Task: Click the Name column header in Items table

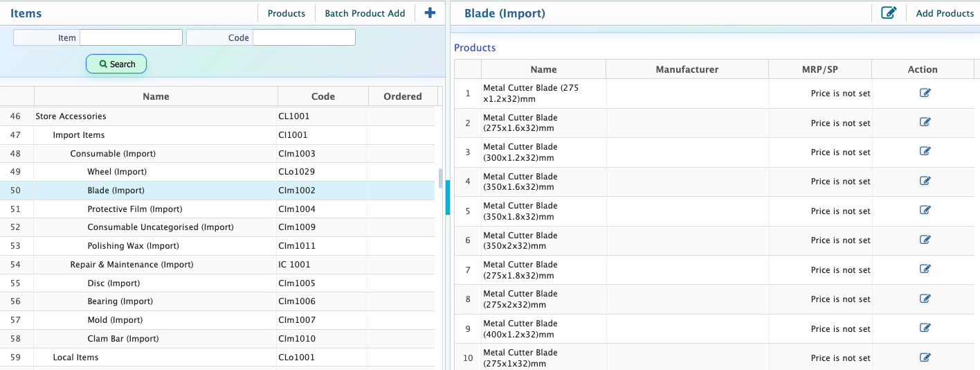Action: pos(156,96)
